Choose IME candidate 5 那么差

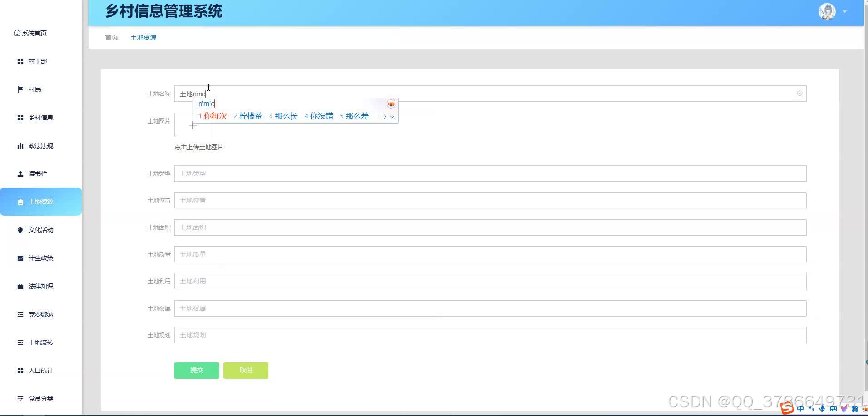pyautogui.click(x=355, y=116)
